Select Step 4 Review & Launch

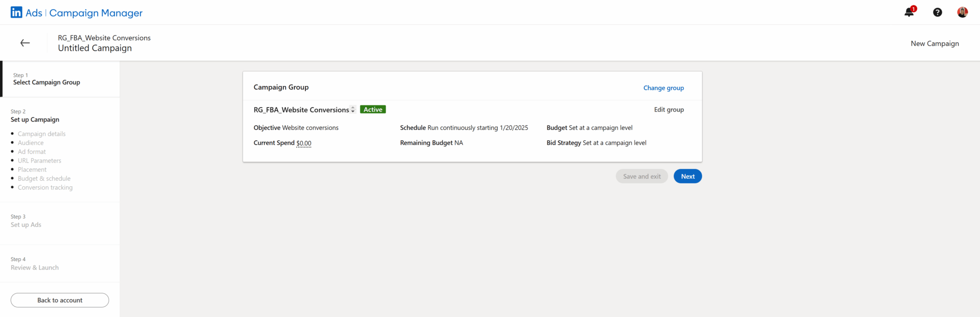click(x=34, y=264)
